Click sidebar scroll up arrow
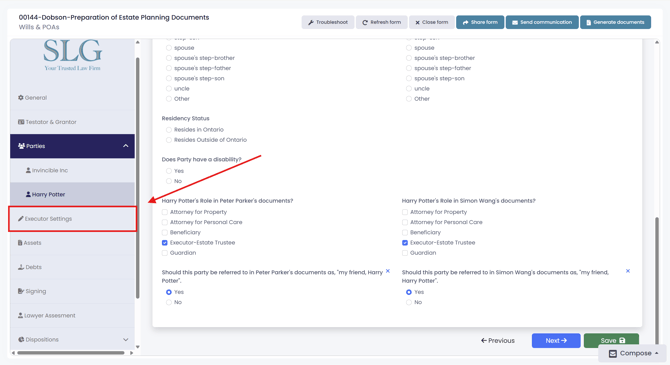The width and height of the screenshot is (670, 365). 138,42
